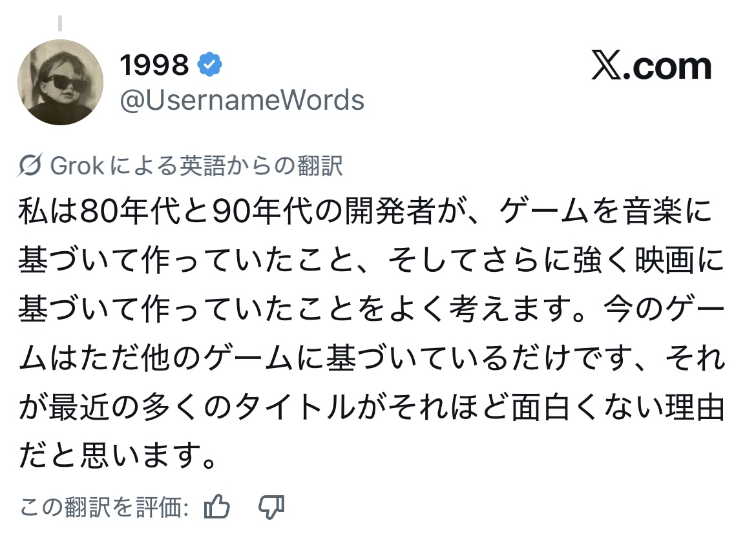Click the @UsernameWords handle
Image resolution: width=756 pixels, height=543 pixels.
click(x=242, y=101)
